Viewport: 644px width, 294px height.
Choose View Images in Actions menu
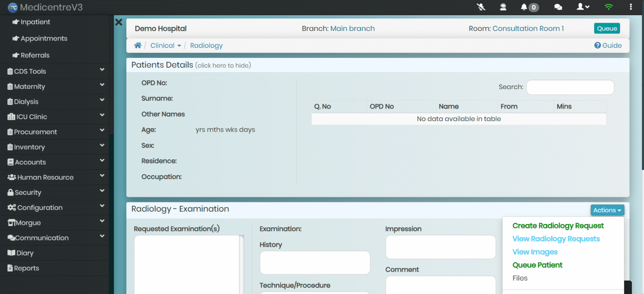point(535,252)
